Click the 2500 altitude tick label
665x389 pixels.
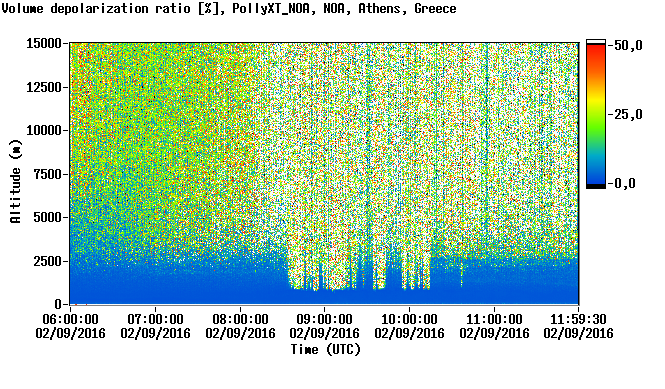pyautogui.click(x=47, y=261)
